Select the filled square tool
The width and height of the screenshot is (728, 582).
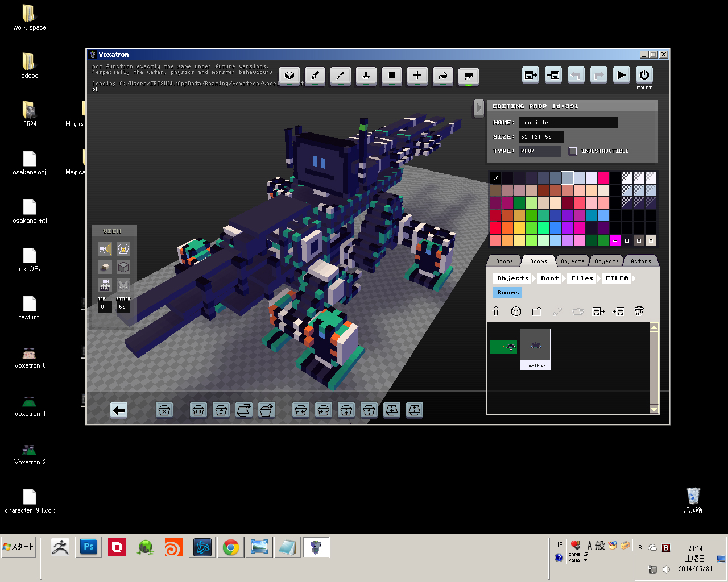[x=392, y=76]
